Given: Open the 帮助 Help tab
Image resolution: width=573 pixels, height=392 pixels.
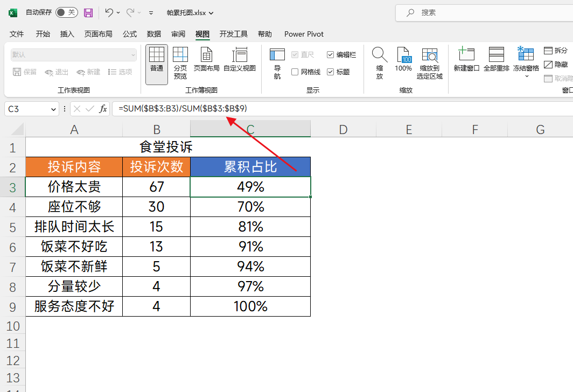Looking at the screenshot, I should (264, 34).
